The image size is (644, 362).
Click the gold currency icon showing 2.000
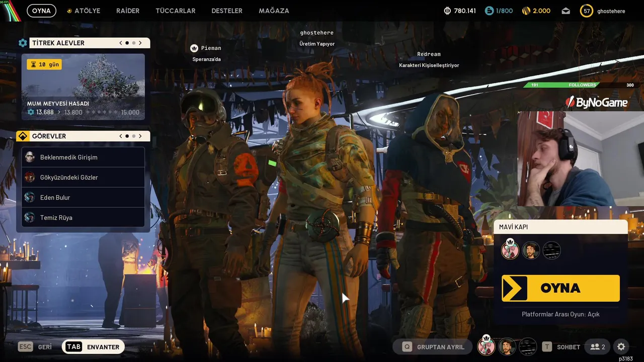click(x=526, y=11)
